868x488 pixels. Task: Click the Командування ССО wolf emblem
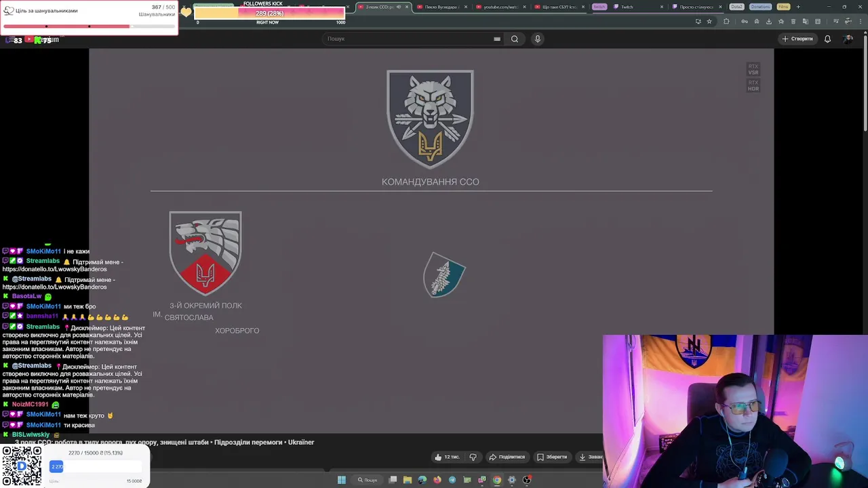click(430, 119)
